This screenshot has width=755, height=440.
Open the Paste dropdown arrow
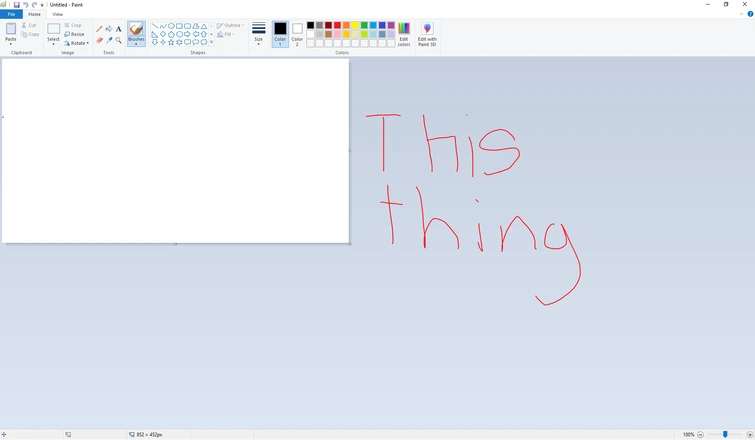pos(11,42)
